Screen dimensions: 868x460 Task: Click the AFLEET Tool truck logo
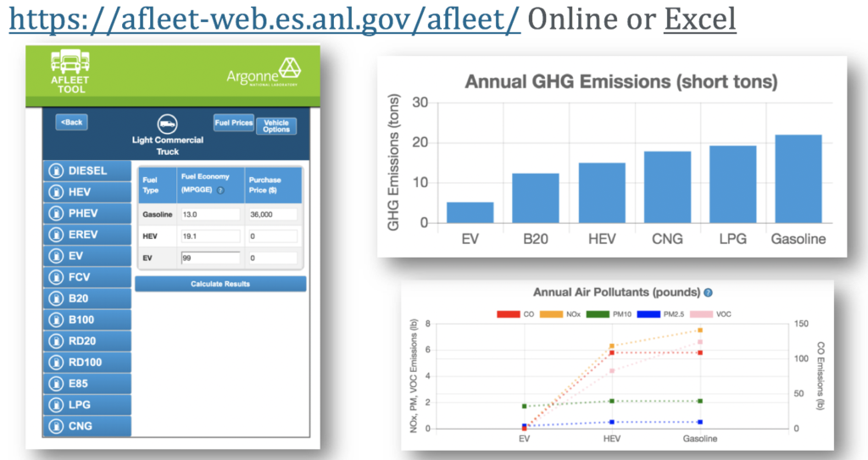click(x=70, y=71)
